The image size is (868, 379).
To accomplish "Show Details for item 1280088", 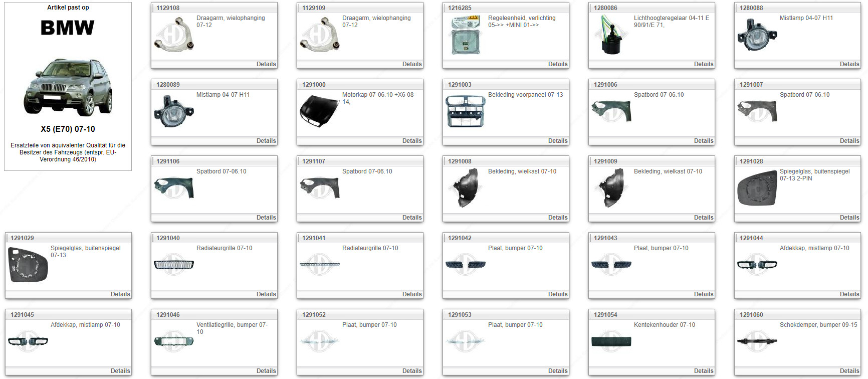I will pyautogui.click(x=849, y=64).
